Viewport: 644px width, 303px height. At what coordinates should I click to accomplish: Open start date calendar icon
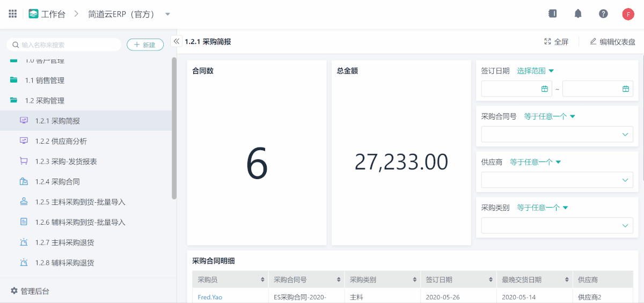[545, 89]
